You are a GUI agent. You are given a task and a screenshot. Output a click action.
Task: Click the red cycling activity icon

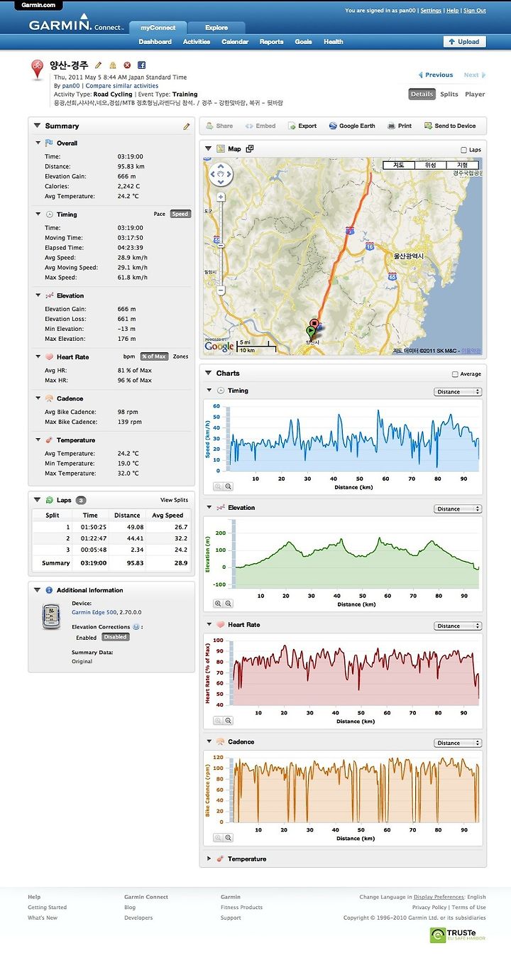click(x=38, y=70)
